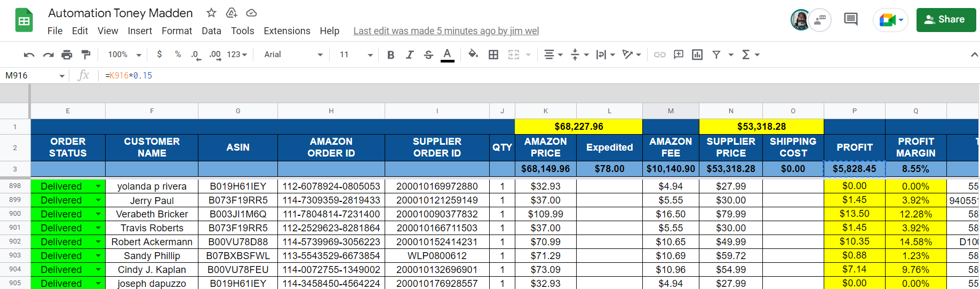Screen dimensions: 980x289
Task: Open text rotation dropdown
Action: pyautogui.click(x=632, y=54)
